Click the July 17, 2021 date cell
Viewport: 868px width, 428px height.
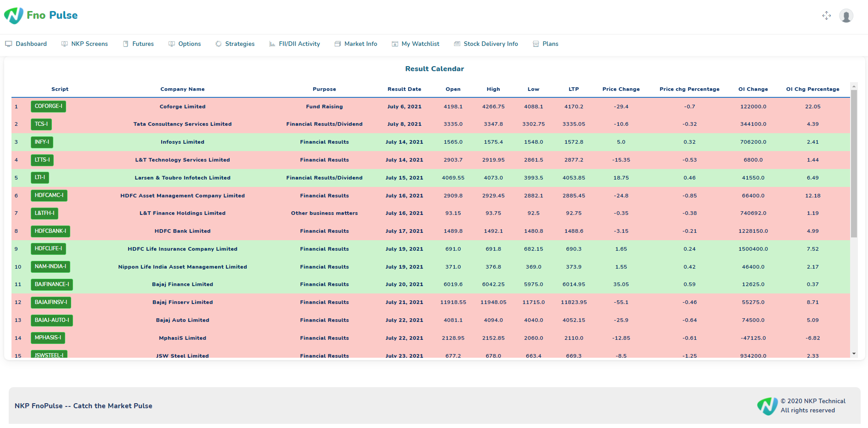pos(404,231)
